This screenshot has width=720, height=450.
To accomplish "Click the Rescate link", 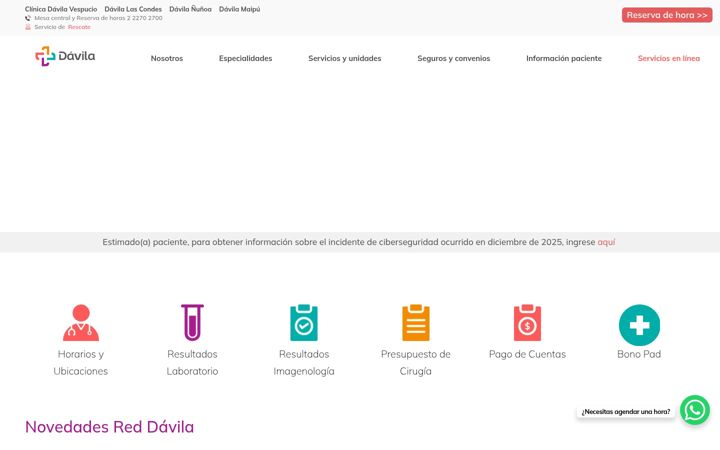I will [79, 27].
